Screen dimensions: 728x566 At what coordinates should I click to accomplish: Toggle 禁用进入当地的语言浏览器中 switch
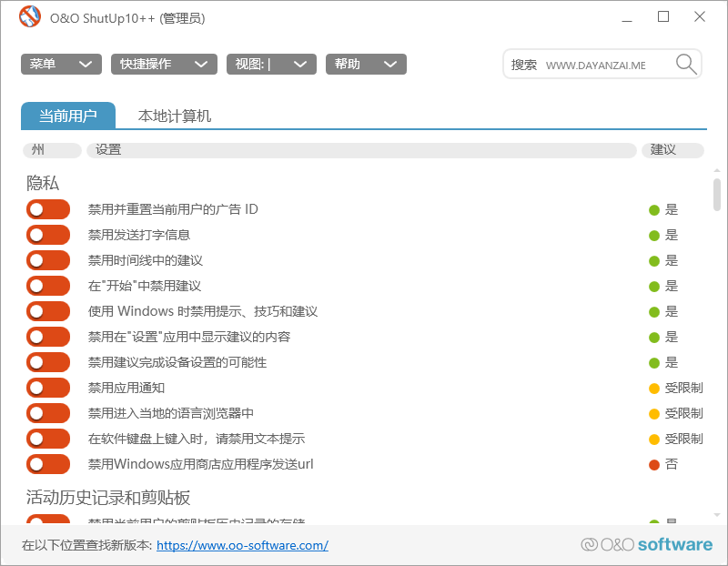pyautogui.click(x=48, y=414)
